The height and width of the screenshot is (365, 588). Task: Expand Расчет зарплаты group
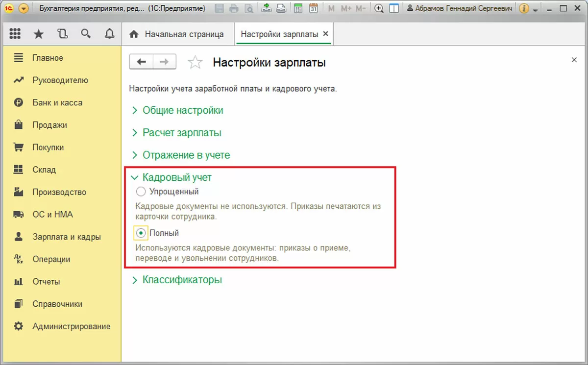(176, 133)
